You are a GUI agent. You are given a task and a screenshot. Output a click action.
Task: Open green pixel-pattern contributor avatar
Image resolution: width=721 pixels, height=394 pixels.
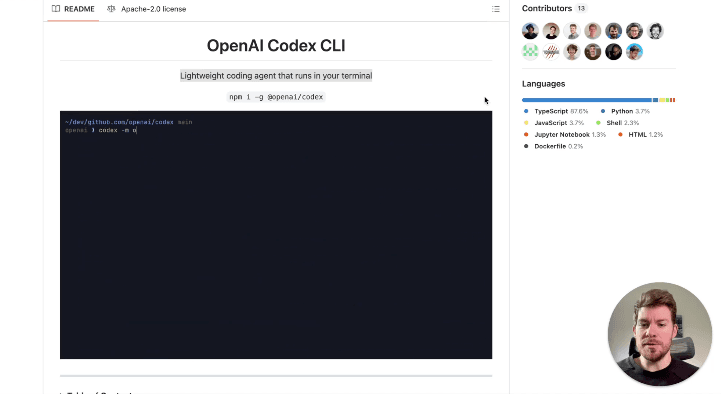click(530, 51)
